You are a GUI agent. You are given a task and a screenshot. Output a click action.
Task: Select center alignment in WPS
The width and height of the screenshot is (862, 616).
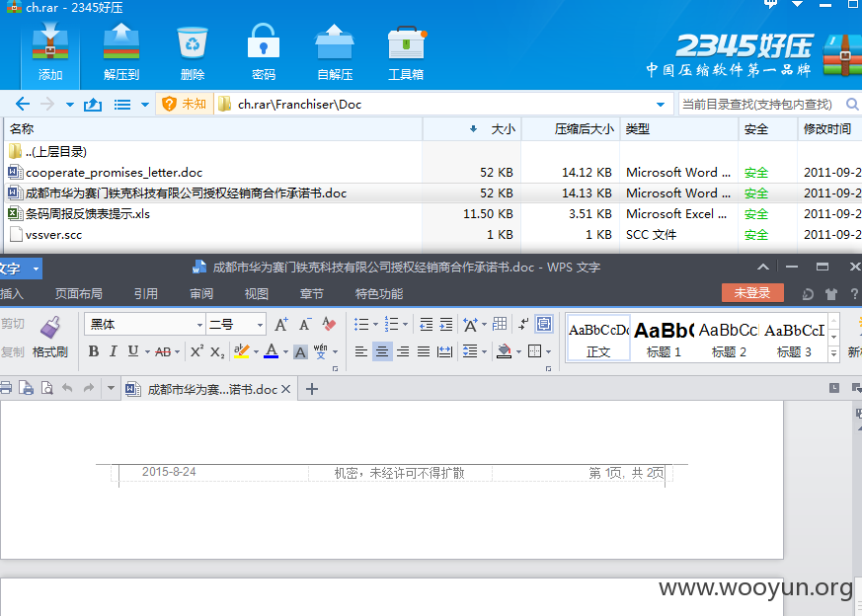(382, 351)
